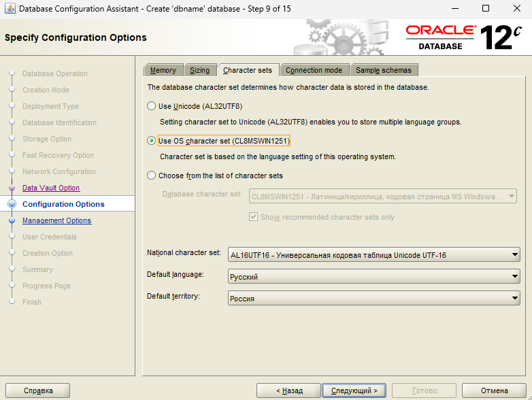Click the Creation Option step
The height and width of the screenshot is (400, 532).
48,253
